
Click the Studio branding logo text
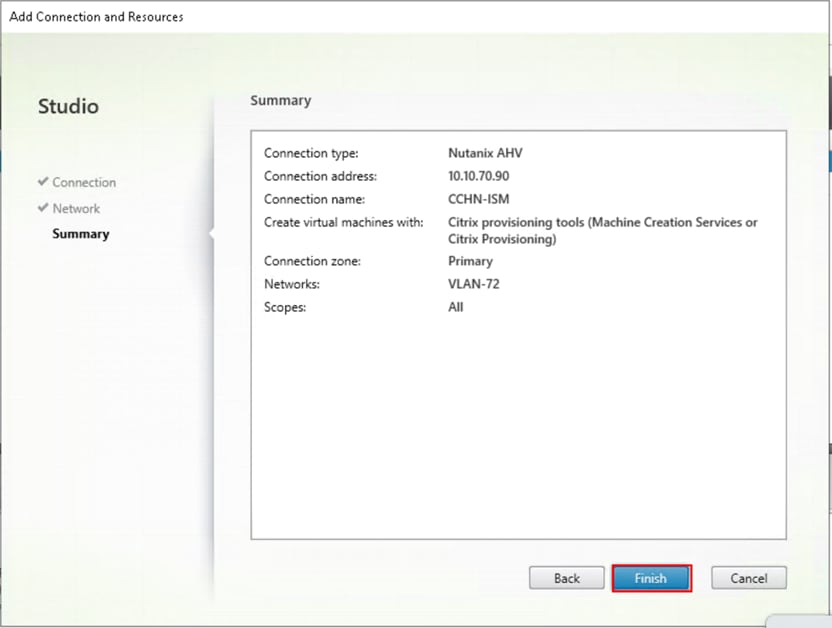[x=68, y=106]
